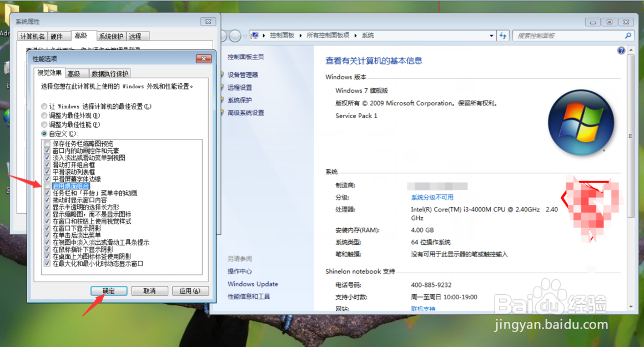644x347 pixels.
Task: Toggle 在单击后淡出菜单 checkbox
Action: point(47,235)
